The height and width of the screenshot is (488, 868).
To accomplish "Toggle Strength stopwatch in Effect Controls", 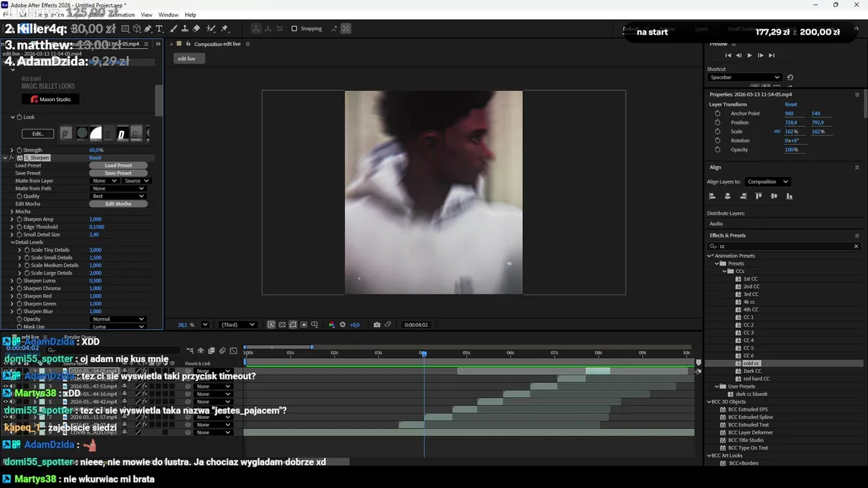I will pyautogui.click(x=20, y=150).
